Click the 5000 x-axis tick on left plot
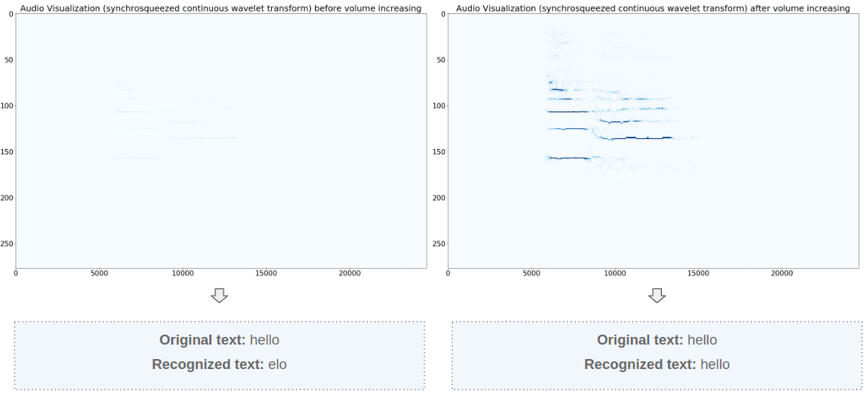 (x=99, y=274)
